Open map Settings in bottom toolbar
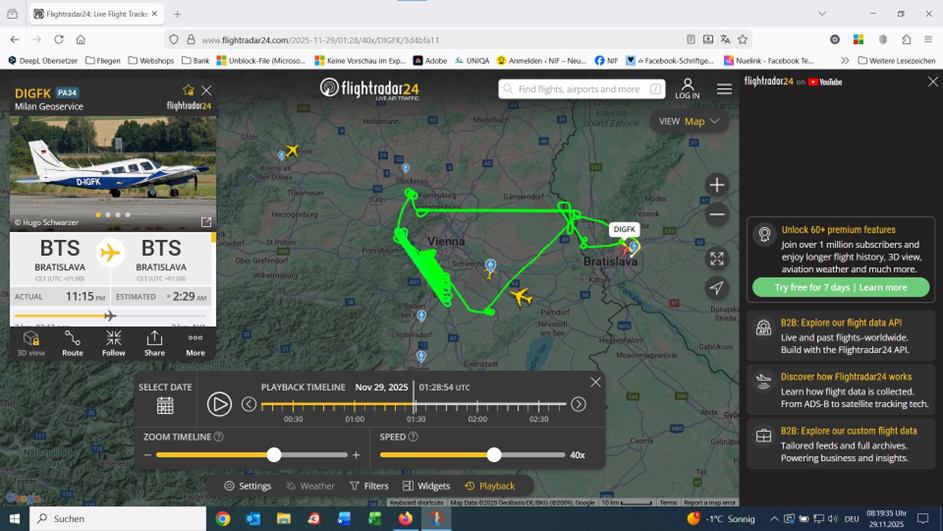The height and width of the screenshot is (531, 943). pos(247,486)
